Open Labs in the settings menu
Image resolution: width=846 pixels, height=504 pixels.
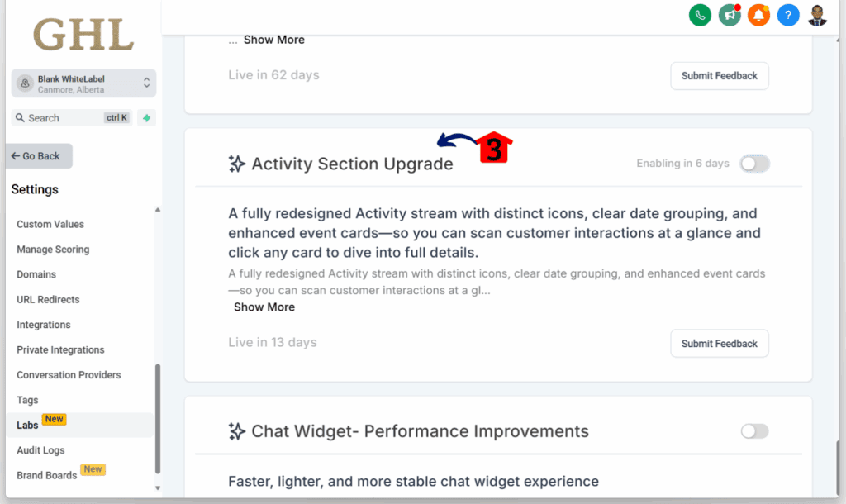[x=28, y=425]
